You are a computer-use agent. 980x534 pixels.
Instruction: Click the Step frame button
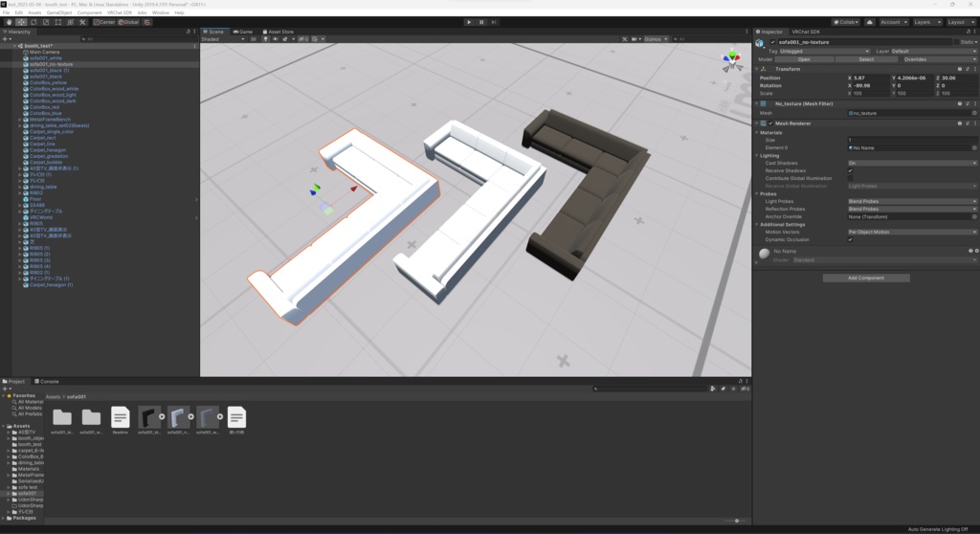494,22
